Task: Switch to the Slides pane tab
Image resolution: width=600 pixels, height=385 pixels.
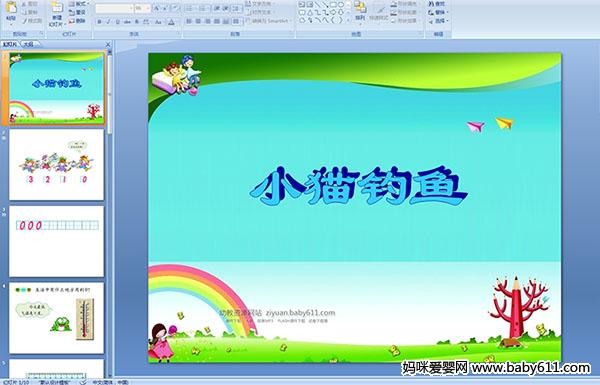Action: 10,44
